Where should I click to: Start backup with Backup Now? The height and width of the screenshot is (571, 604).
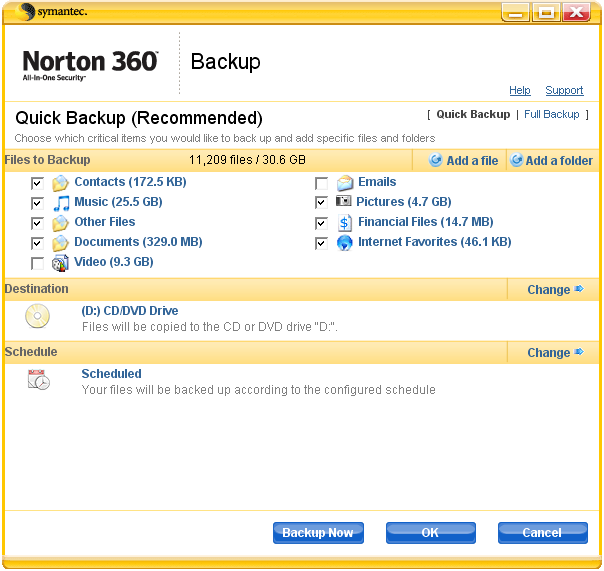tap(318, 533)
